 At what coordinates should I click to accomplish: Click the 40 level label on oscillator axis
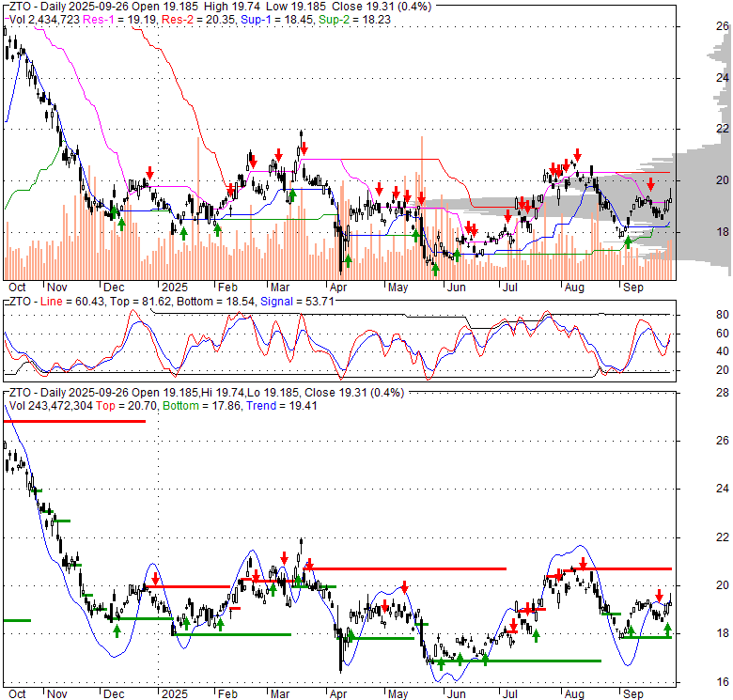pos(723,351)
